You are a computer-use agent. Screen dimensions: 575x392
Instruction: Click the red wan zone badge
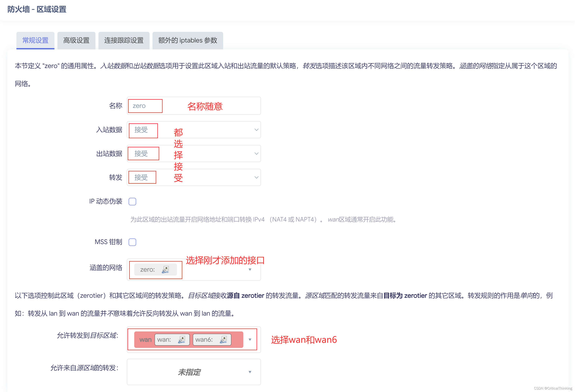point(145,340)
